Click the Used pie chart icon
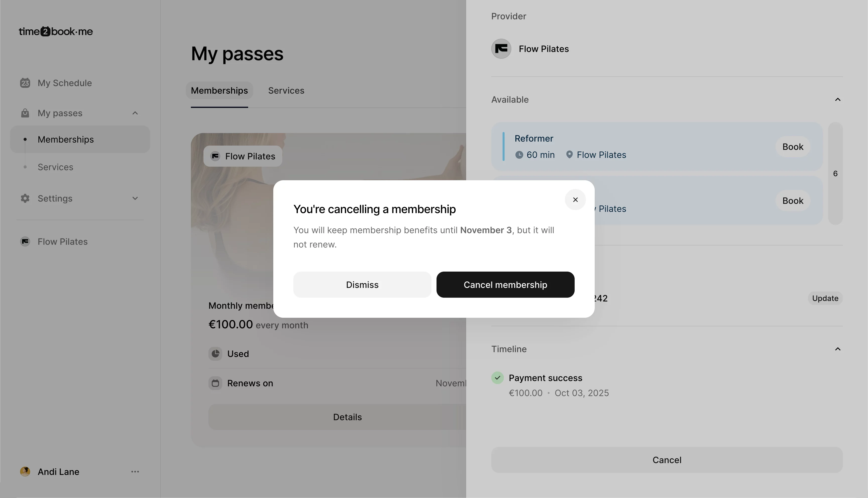 point(215,354)
